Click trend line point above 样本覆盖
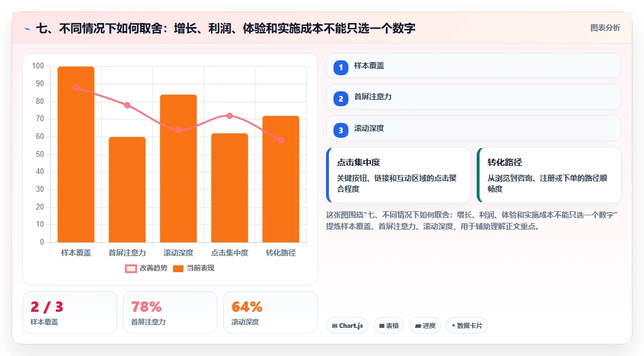 [76, 87]
